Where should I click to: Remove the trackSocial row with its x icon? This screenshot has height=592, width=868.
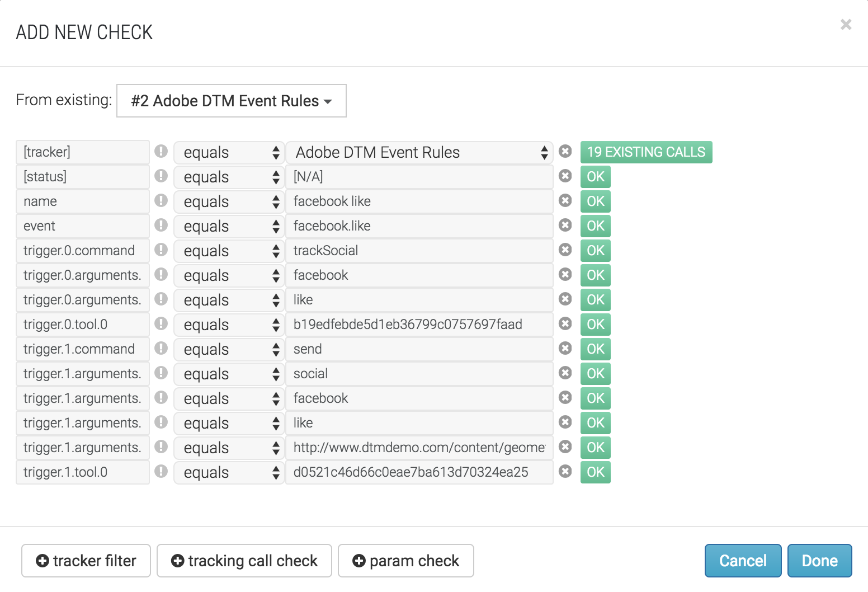pos(565,250)
